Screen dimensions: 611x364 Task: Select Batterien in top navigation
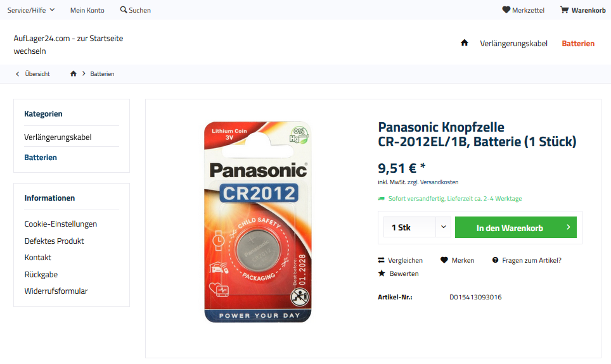578,44
